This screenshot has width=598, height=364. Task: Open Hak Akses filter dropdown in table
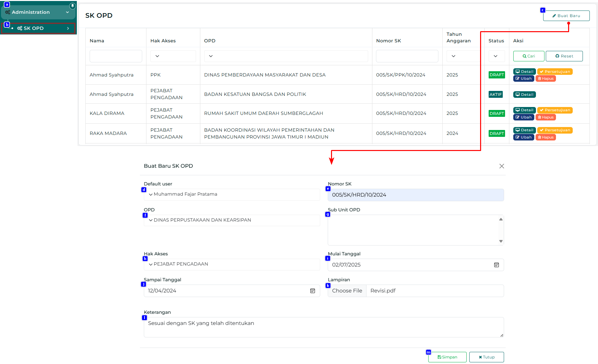pos(173,56)
